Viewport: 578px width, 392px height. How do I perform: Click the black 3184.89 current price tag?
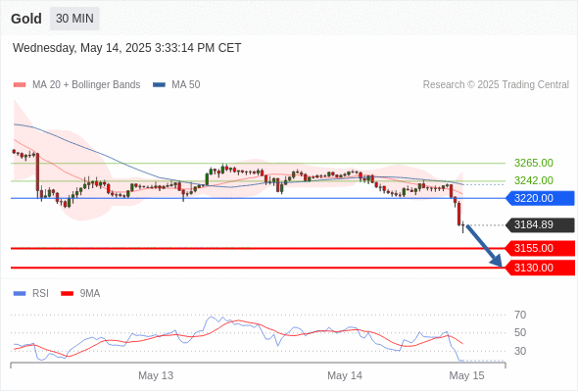[x=540, y=224]
